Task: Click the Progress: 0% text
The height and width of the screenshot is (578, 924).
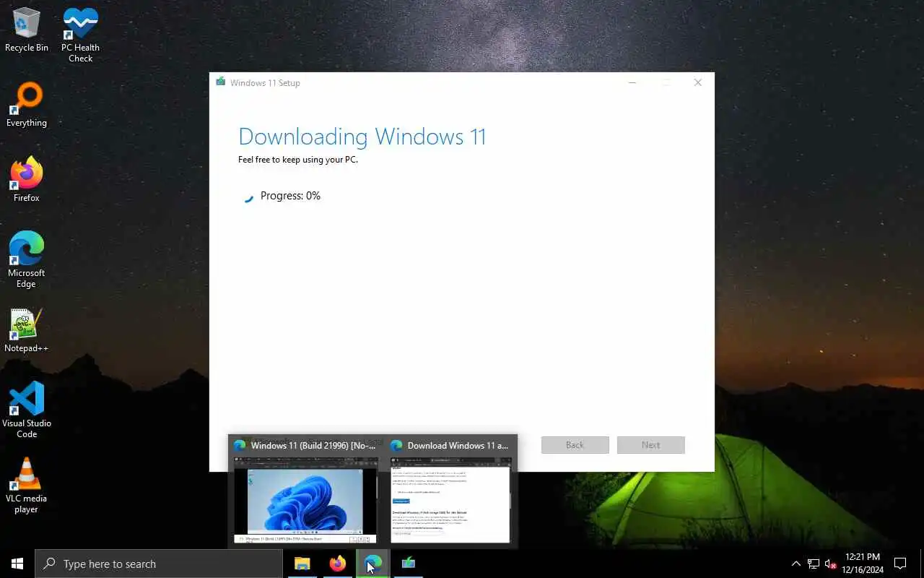Action: tap(290, 196)
